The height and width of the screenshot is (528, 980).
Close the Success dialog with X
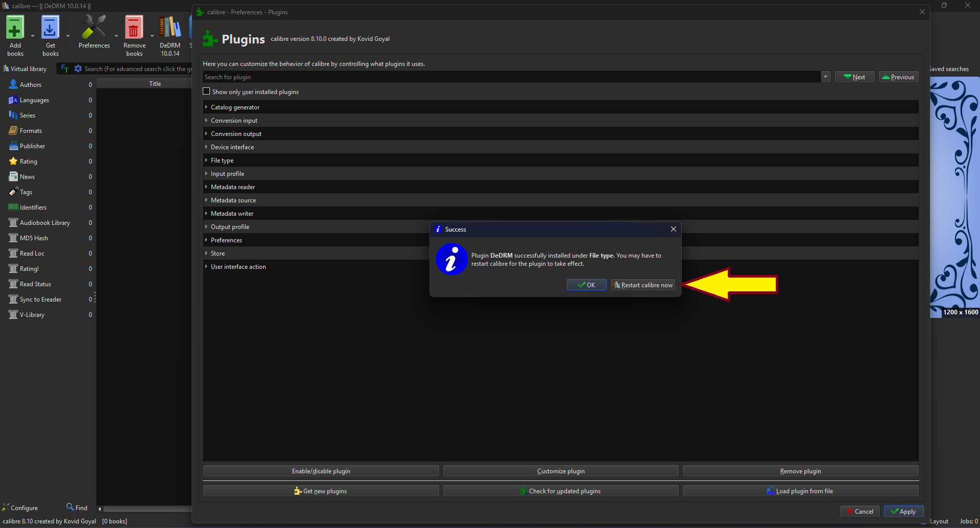pos(673,229)
